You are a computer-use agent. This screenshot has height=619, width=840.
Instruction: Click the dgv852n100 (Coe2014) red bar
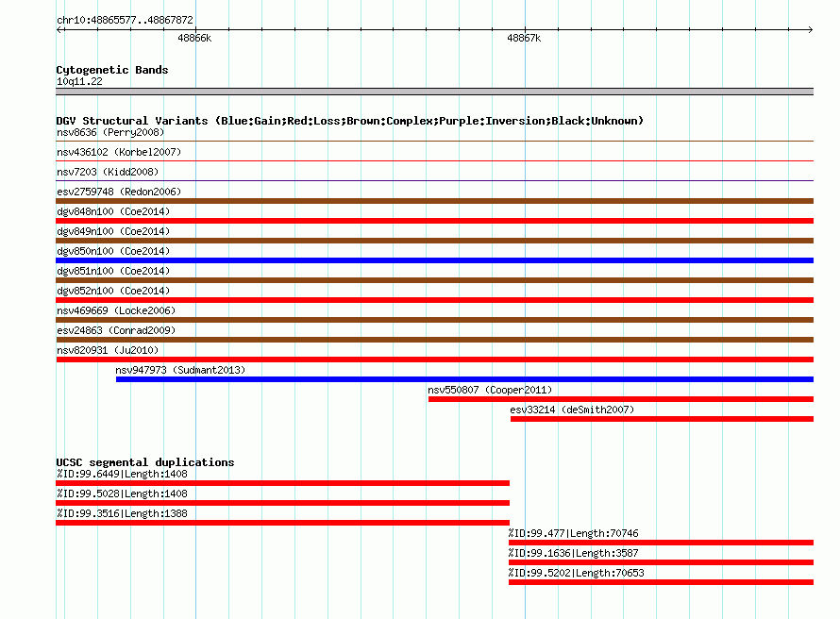tap(434, 300)
